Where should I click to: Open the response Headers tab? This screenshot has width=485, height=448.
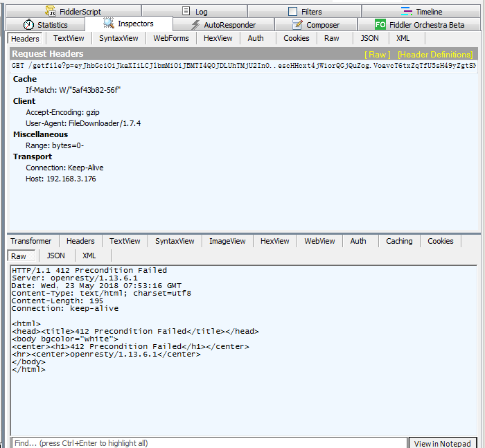click(x=80, y=241)
